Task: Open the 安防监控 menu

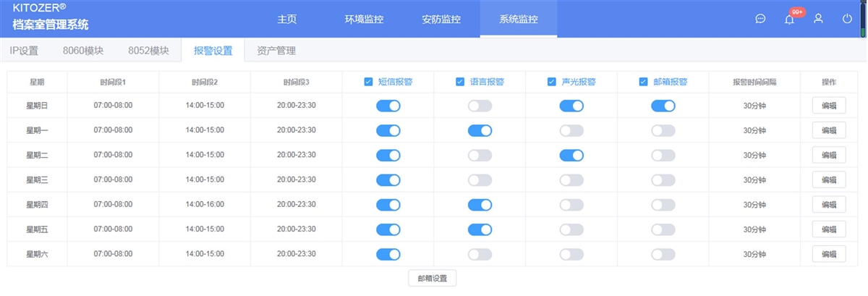Action: click(x=441, y=19)
